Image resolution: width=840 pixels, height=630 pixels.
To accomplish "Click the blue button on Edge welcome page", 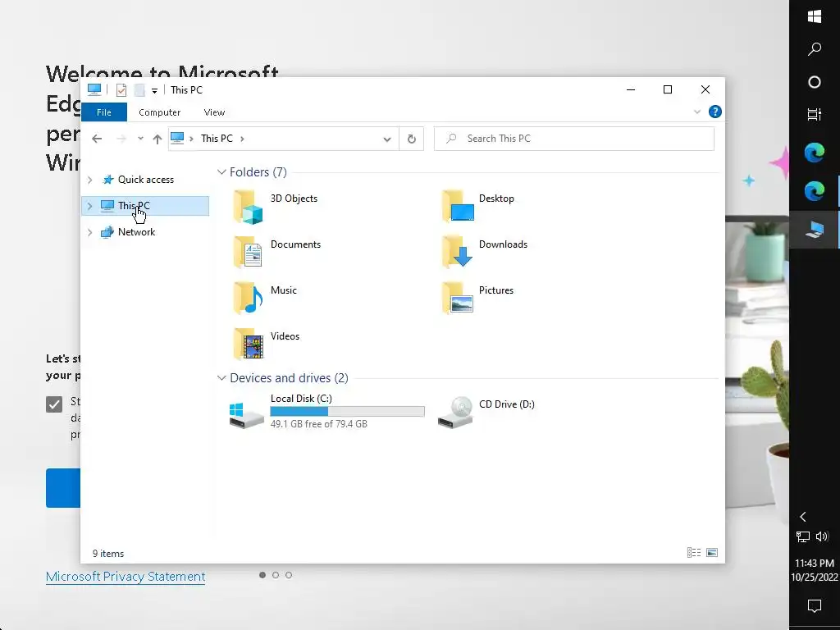I will pyautogui.click(x=63, y=488).
